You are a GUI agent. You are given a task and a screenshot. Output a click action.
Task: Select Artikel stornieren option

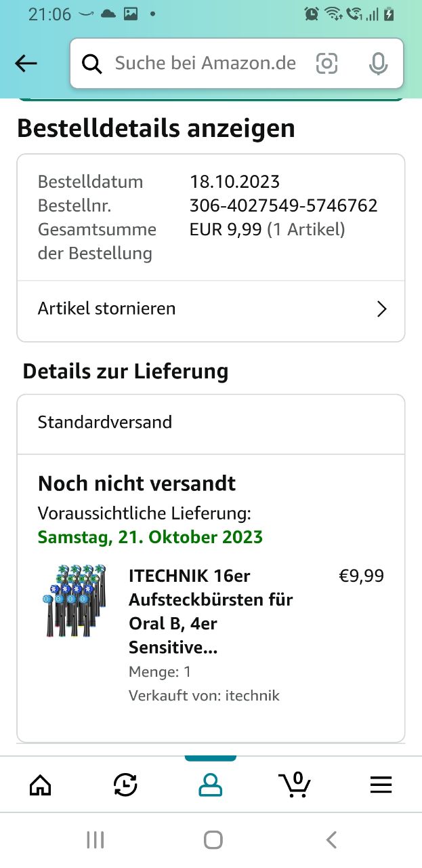click(107, 309)
